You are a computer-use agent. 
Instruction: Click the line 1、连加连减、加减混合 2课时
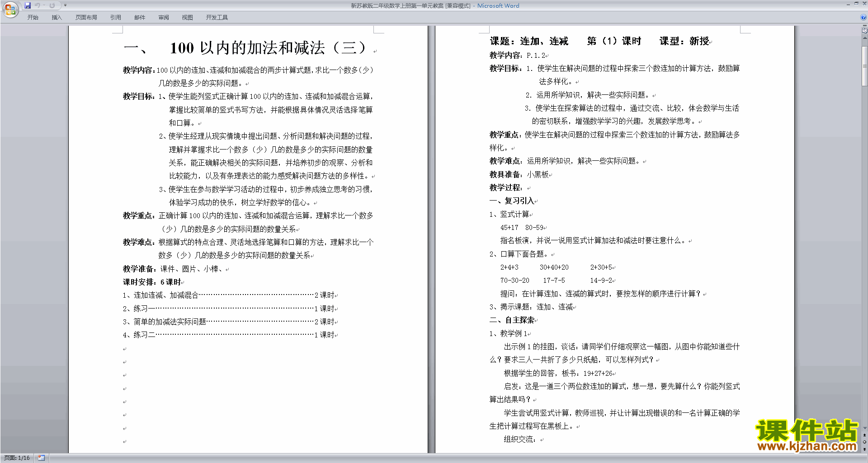pos(228,295)
